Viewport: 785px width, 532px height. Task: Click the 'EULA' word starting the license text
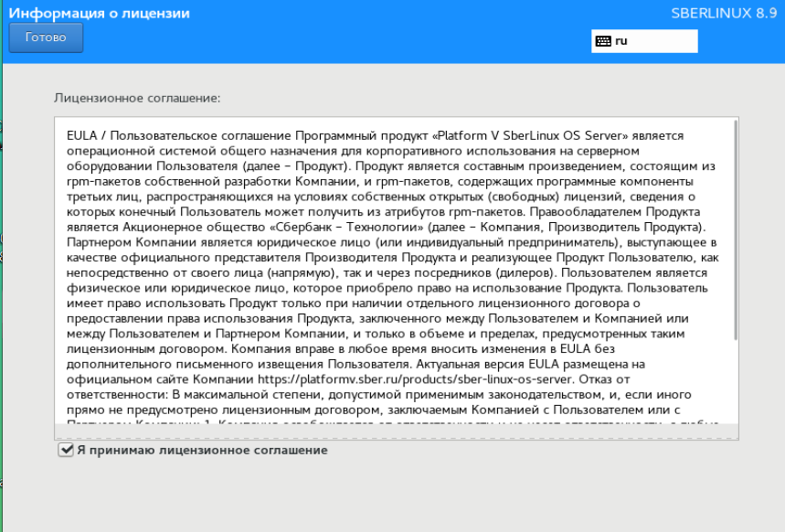point(82,135)
